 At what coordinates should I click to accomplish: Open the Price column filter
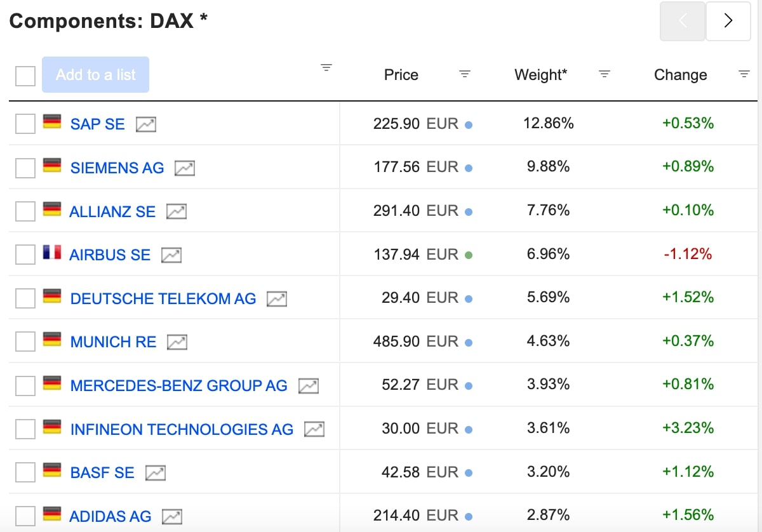pyautogui.click(x=465, y=74)
